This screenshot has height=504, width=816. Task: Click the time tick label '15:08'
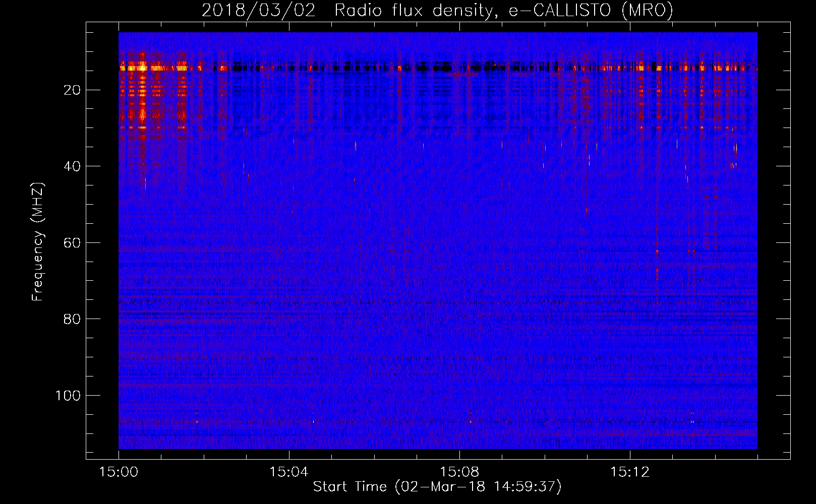(x=459, y=472)
